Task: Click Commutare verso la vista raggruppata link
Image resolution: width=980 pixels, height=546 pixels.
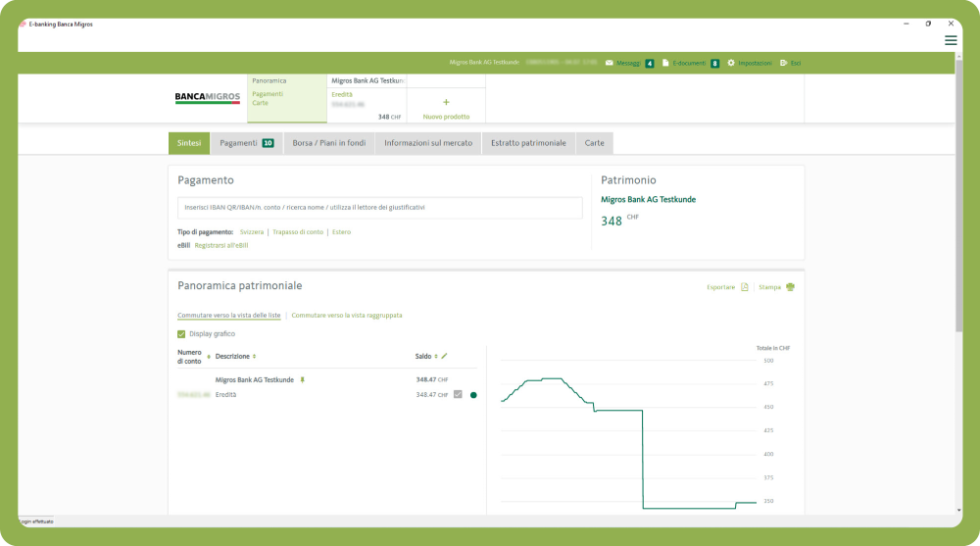Action: (x=347, y=316)
